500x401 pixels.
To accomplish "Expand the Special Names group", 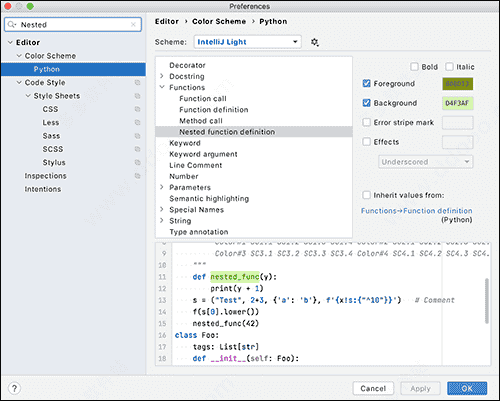I will 162,209.
